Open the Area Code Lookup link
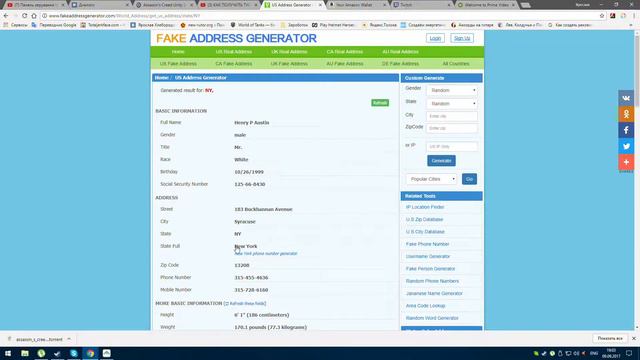This screenshot has width=640, height=360. [425, 306]
